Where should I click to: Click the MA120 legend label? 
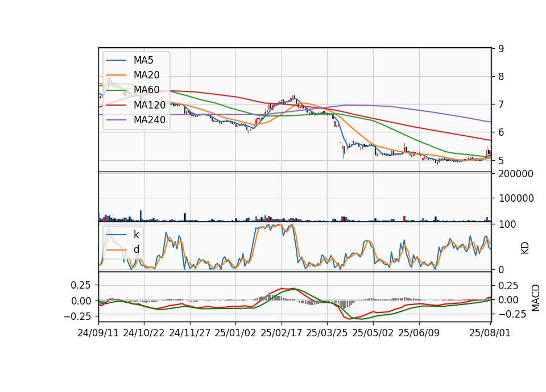(150, 105)
